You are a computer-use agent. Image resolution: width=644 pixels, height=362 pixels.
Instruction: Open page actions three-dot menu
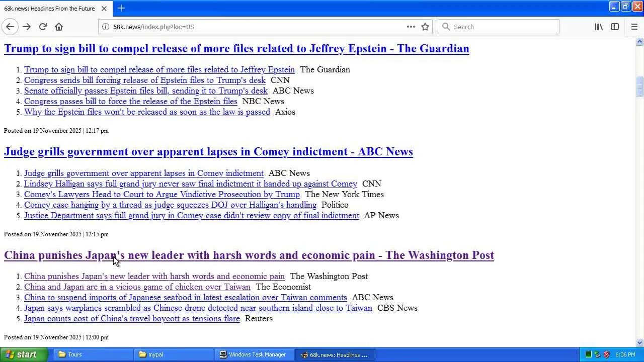(411, 27)
